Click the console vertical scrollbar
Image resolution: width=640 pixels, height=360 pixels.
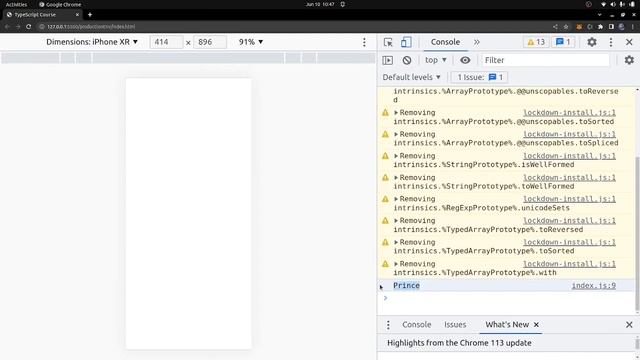(637, 233)
